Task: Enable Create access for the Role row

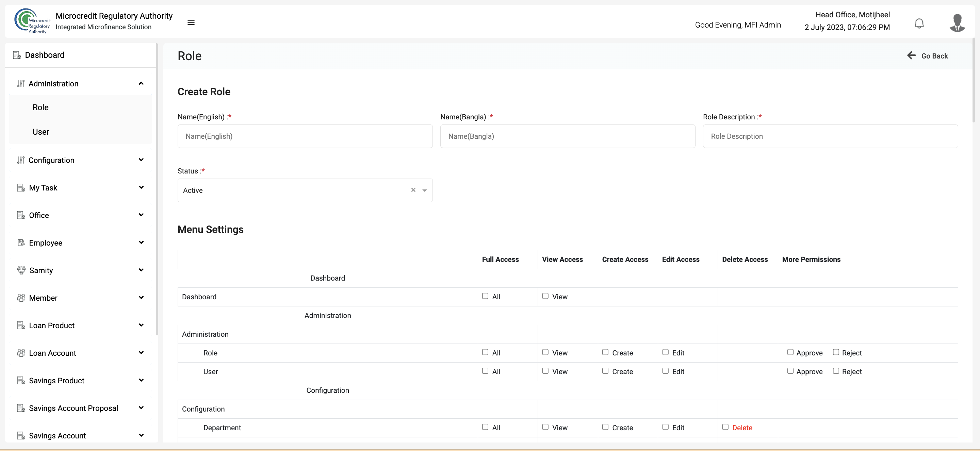Action: pyautogui.click(x=605, y=352)
